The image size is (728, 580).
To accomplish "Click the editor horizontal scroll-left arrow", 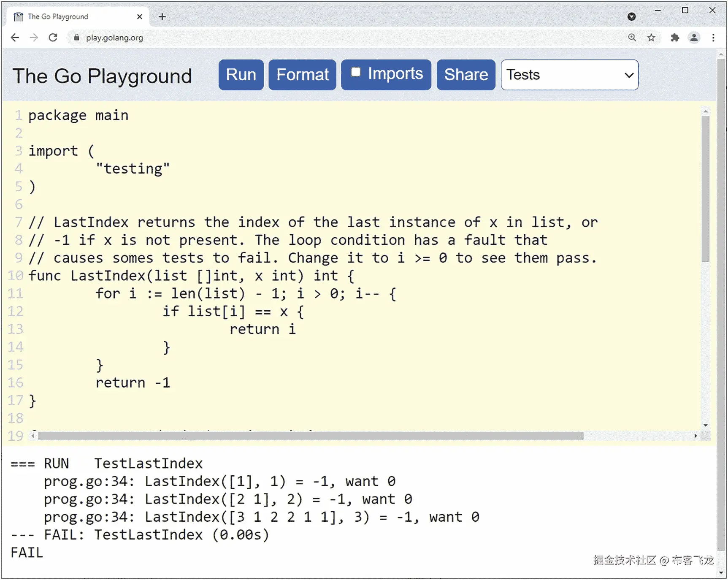I will pyautogui.click(x=33, y=436).
